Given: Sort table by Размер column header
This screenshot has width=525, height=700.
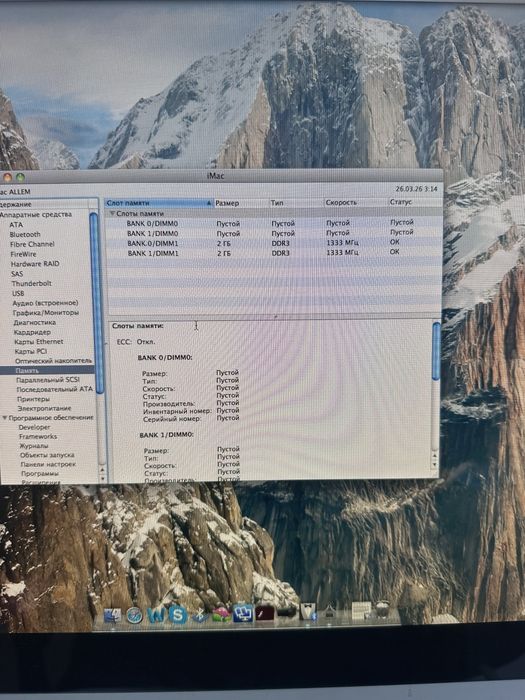Looking at the screenshot, I should [242, 203].
